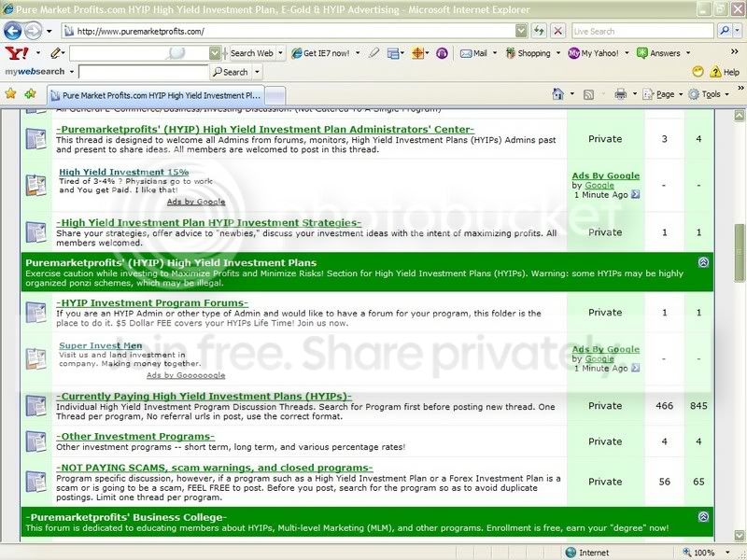
Task: Click the browser Forward arrow button
Action: pyautogui.click(x=33, y=32)
